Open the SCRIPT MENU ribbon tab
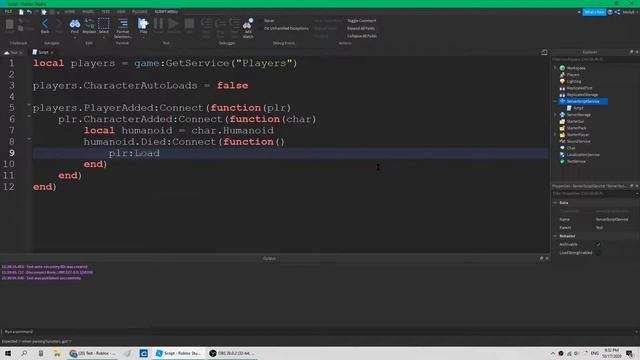This screenshot has height=360, width=640. pyautogui.click(x=166, y=12)
